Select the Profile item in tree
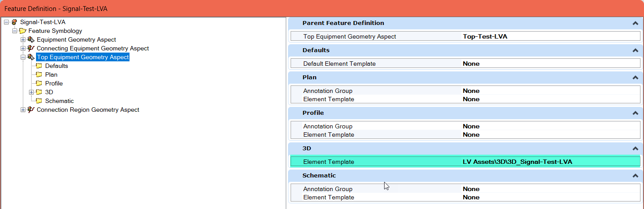Screen dimensions: 644x209 click(54, 83)
